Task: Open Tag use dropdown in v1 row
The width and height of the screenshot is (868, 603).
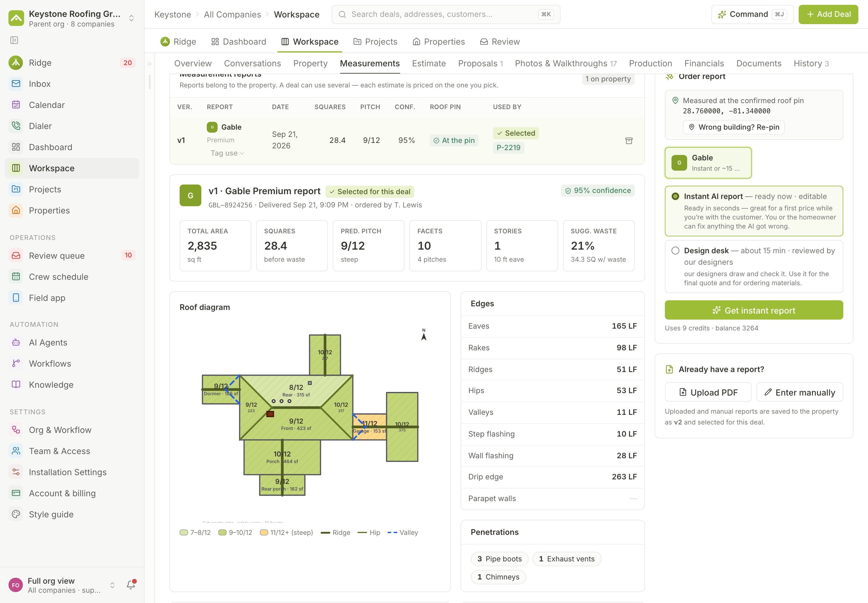Action: click(x=227, y=153)
